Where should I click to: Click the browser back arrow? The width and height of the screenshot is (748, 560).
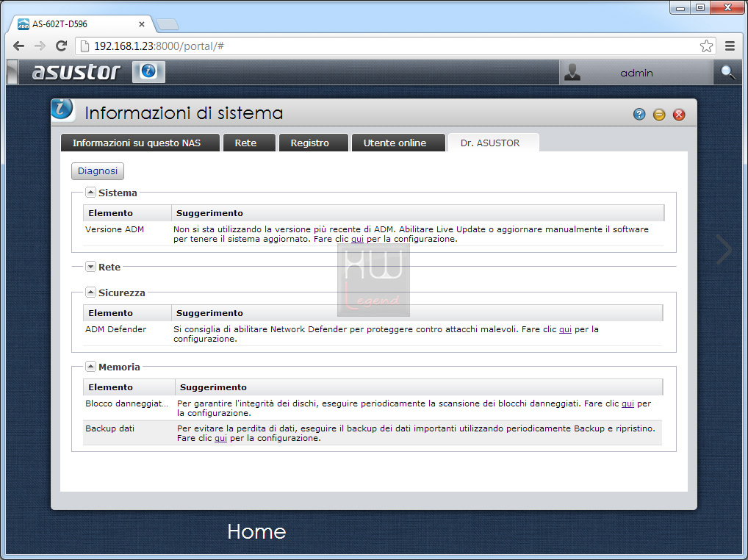(x=18, y=46)
